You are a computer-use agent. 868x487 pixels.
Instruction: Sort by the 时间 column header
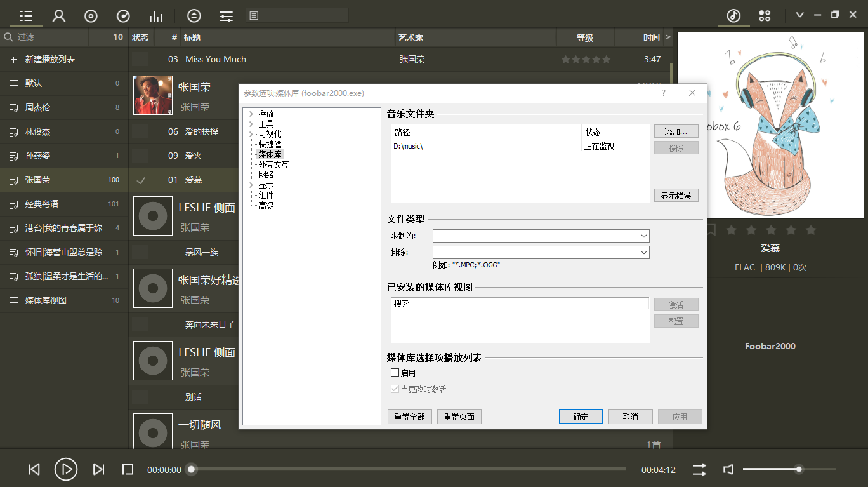click(640, 37)
